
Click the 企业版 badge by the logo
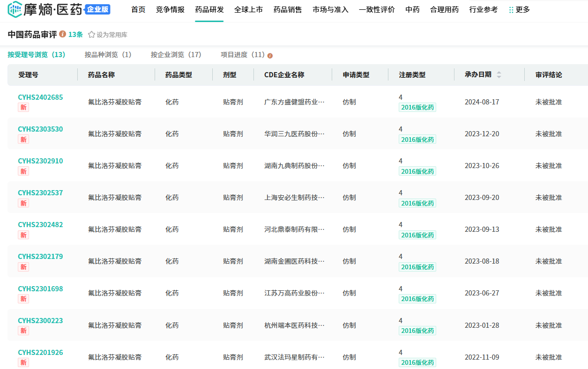[x=97, y=9]
